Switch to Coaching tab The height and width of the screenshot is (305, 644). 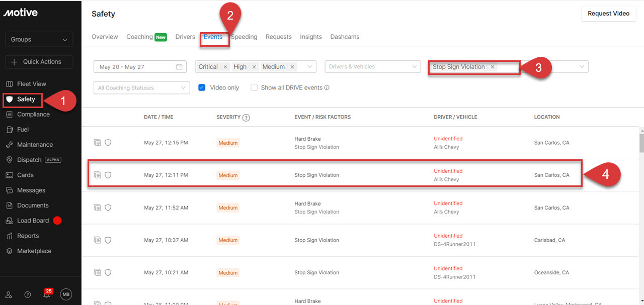pos(146,37)
